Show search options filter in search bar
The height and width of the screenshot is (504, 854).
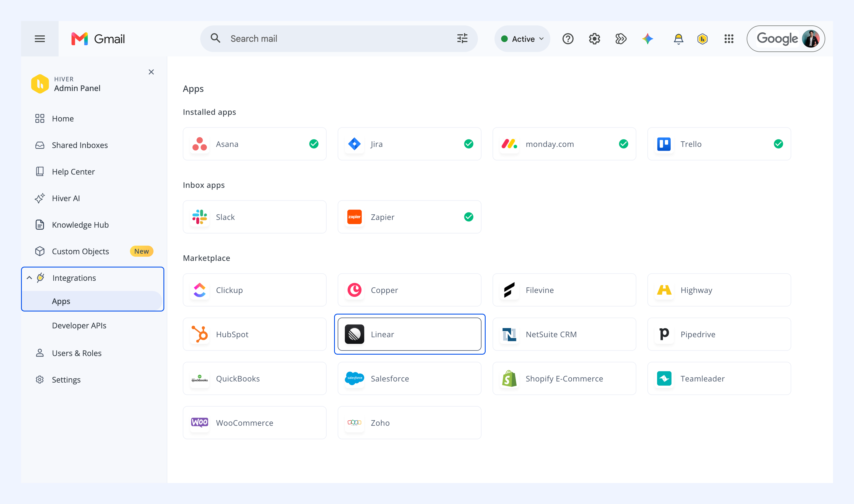point(462,38)
